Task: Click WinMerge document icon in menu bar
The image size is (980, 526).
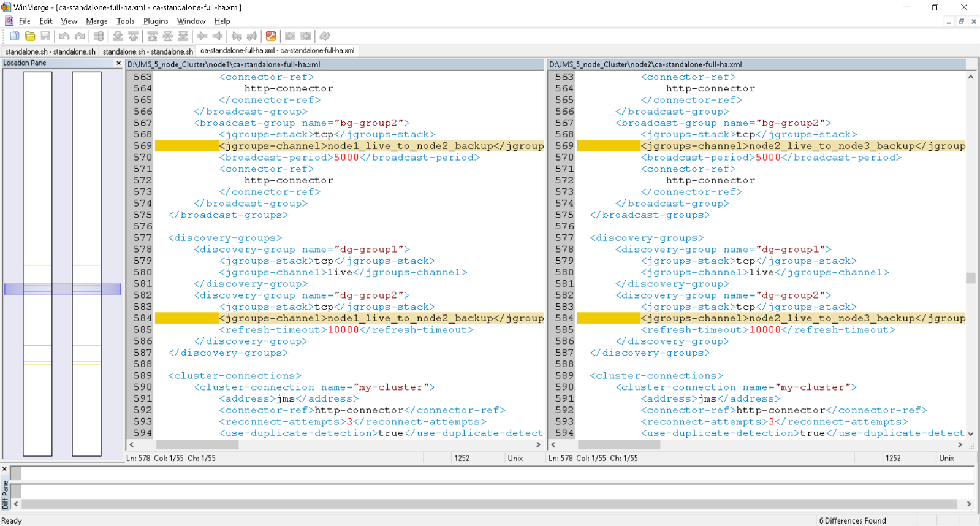Action: click(x=9, y=21)
